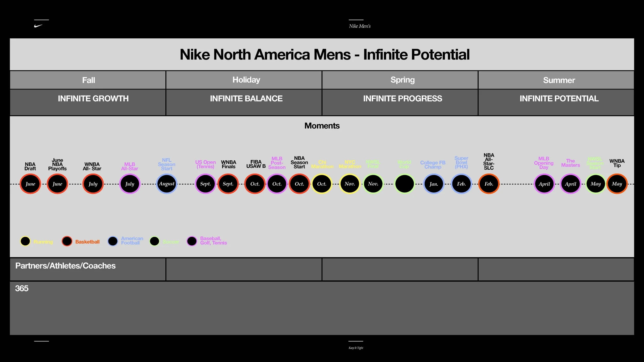
Task: Click the Soccer green legend swatch
Action: 155,241
